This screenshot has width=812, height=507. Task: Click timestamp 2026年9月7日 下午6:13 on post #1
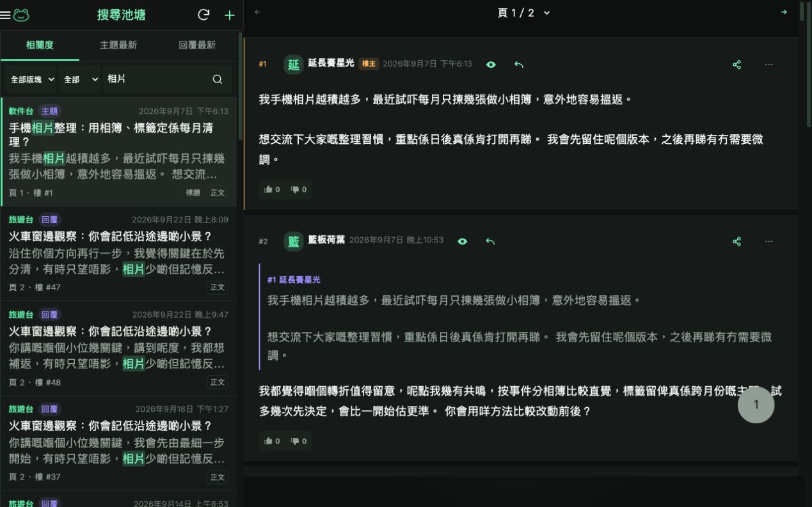click(x=427, y=64)
